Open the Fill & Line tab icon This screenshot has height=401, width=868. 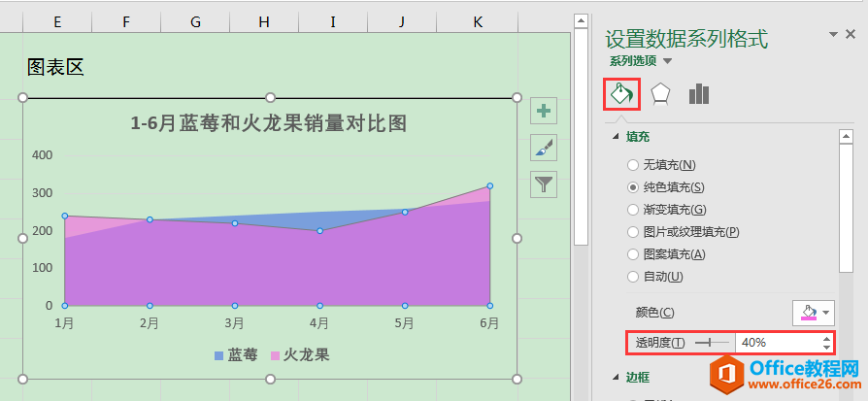[x=622, y=93]
